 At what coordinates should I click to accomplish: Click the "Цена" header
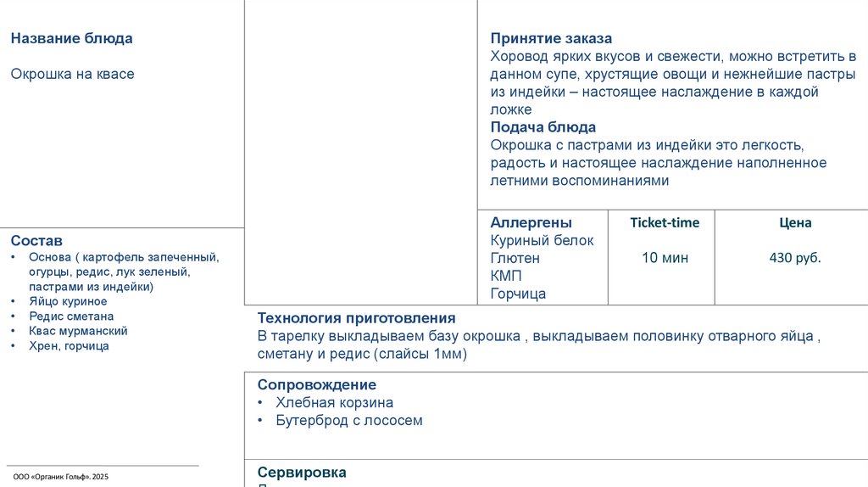tap(795, 222)
